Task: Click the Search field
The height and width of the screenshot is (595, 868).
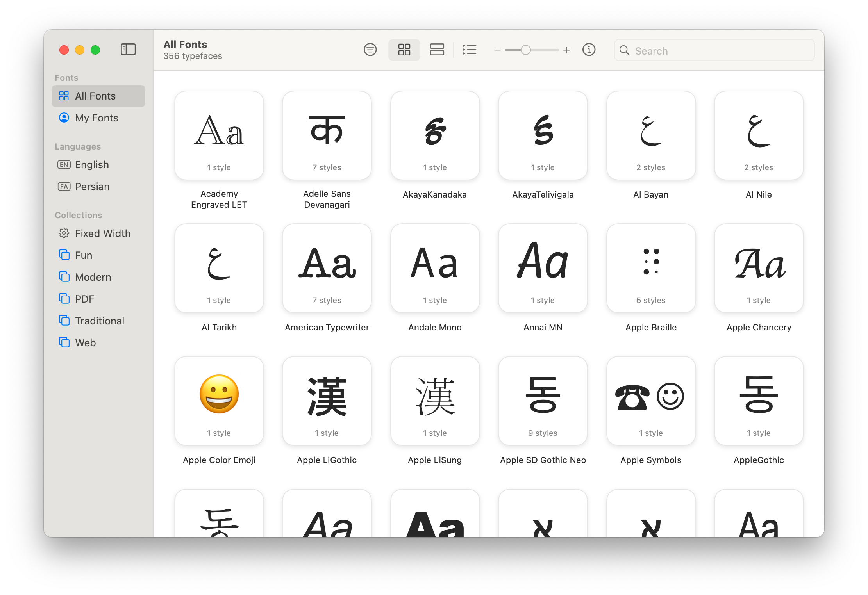Action: [719, 50]
